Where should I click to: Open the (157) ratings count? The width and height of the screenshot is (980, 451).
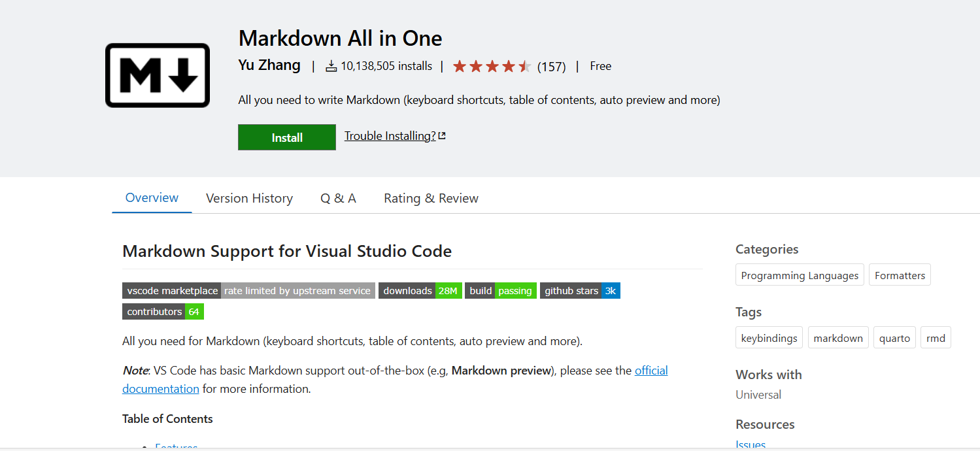pyautogui.click(x=551, y=67)
